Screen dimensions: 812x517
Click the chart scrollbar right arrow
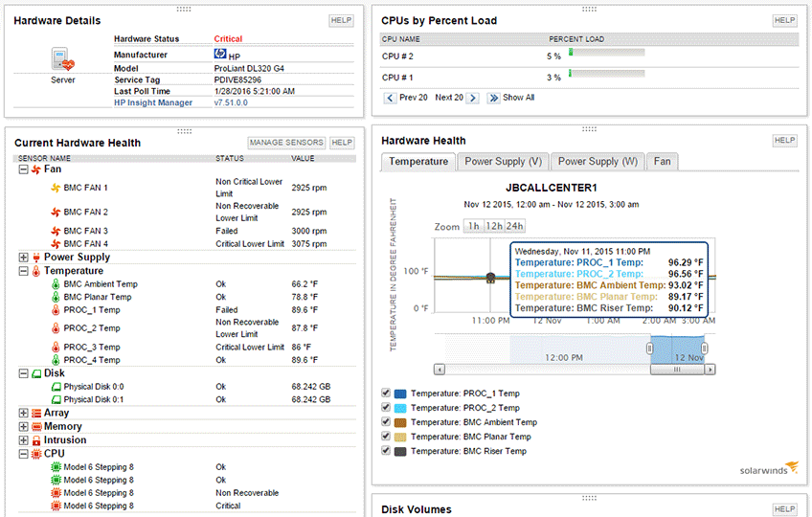point(710,370)
